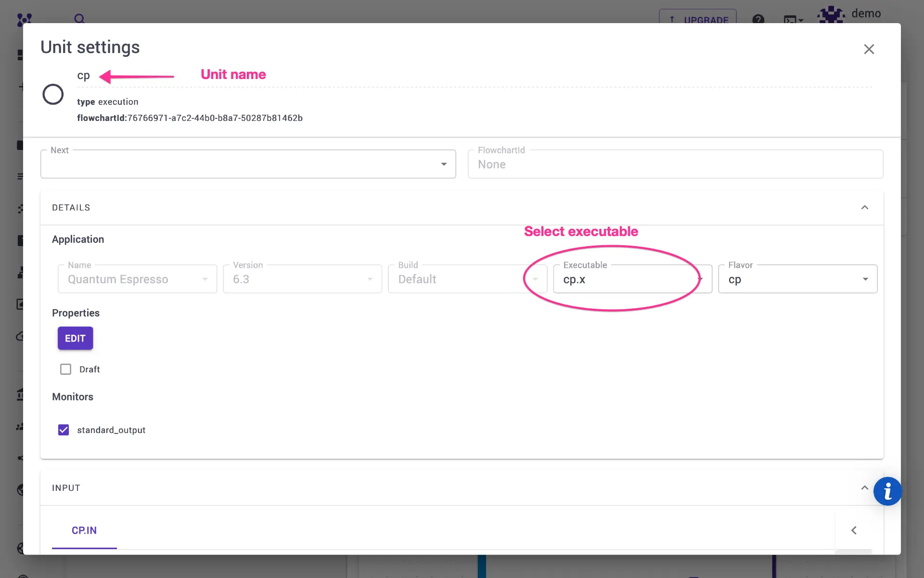Click the EDIT button under Properties
Screen dimensions: 924x578
click(75, 338)
